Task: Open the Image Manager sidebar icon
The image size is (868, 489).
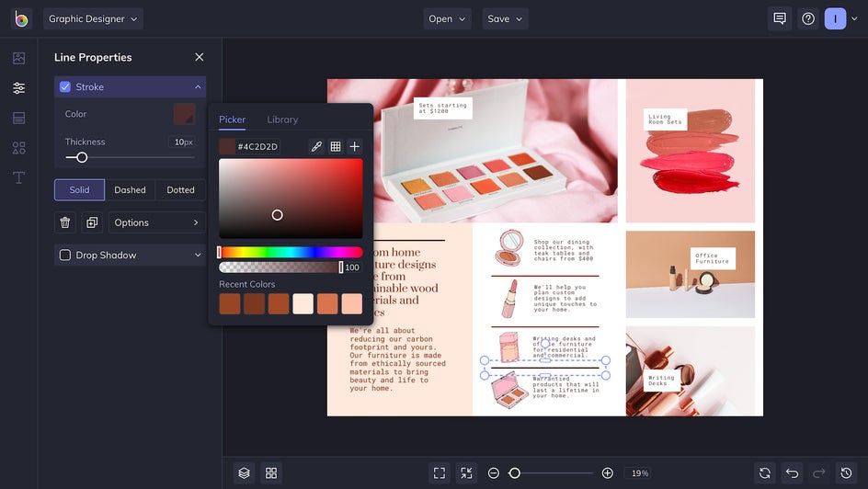Action: pos(18,58)
